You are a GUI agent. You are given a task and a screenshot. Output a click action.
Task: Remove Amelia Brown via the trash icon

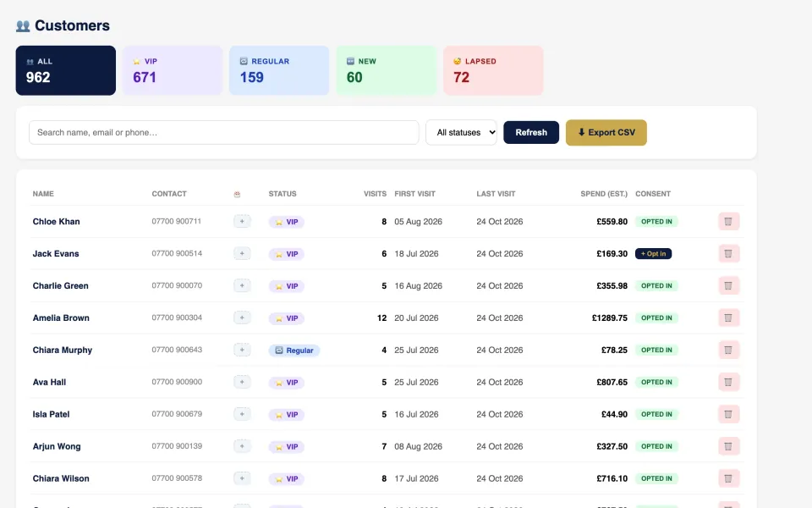click(x=728, y=317)
